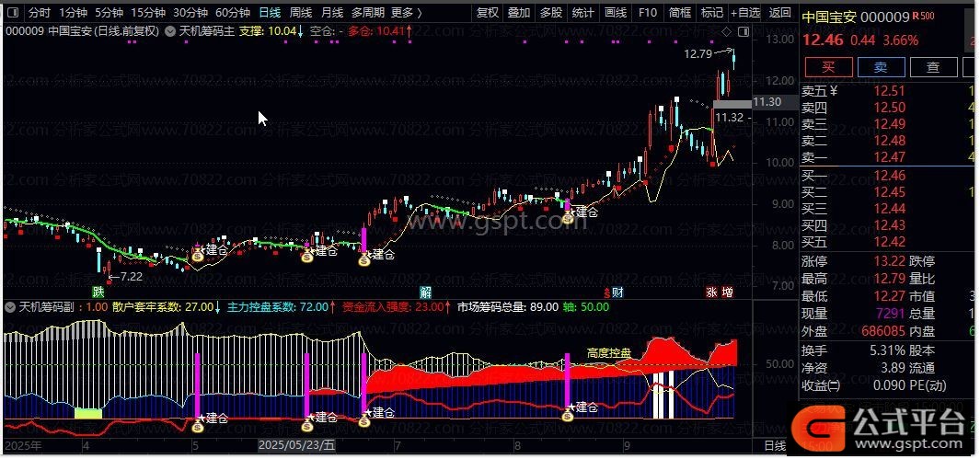980x459 pixels.
Task: Expand 天机筹码副 sub-indicator dropdown
Action: 12,306
